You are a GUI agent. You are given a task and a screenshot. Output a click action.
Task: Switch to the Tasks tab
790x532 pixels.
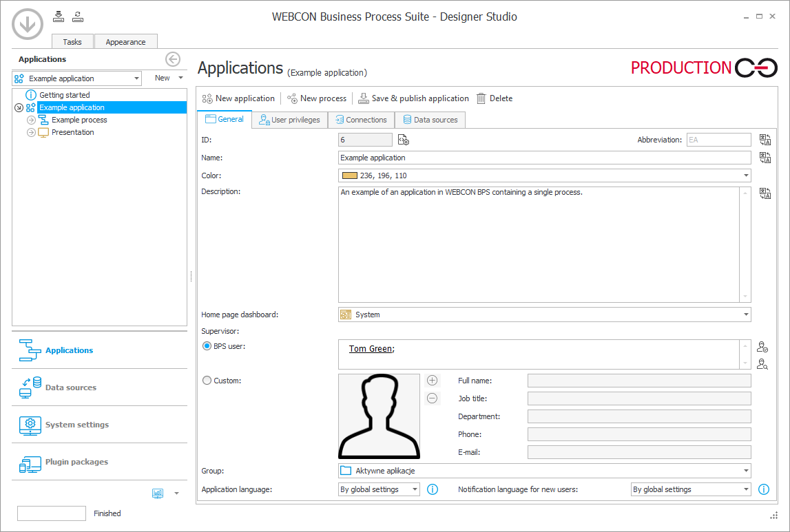(x=72, y=42)
